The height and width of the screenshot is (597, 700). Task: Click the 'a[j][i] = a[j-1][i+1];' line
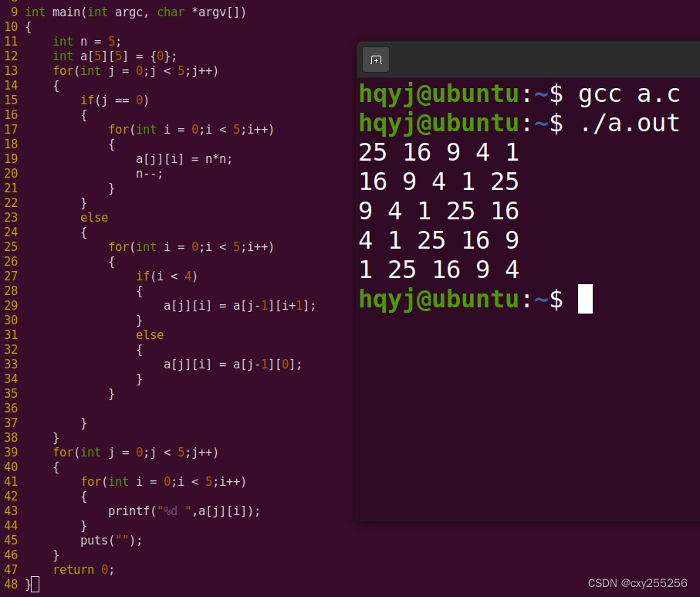coord(239,306)
